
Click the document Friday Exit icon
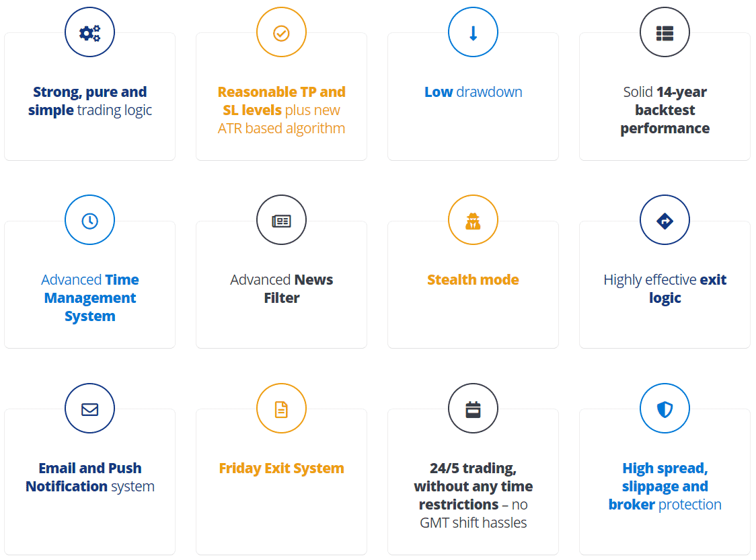(x=281, y=409)
